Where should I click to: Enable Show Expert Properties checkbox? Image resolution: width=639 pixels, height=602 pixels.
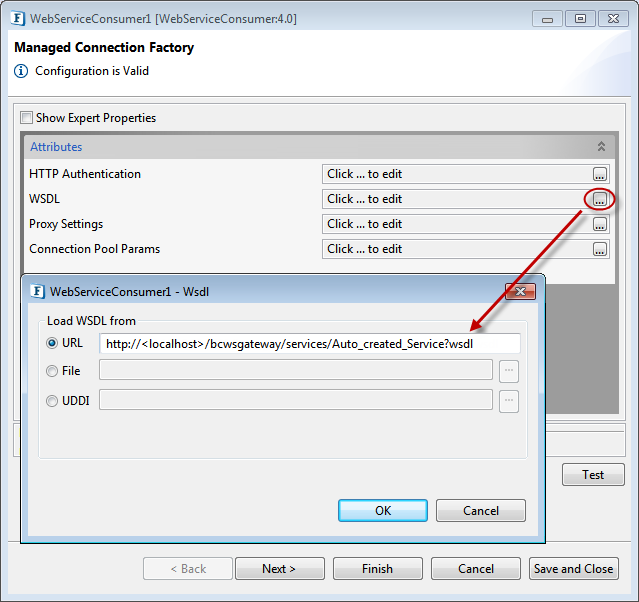pos(27,118)
